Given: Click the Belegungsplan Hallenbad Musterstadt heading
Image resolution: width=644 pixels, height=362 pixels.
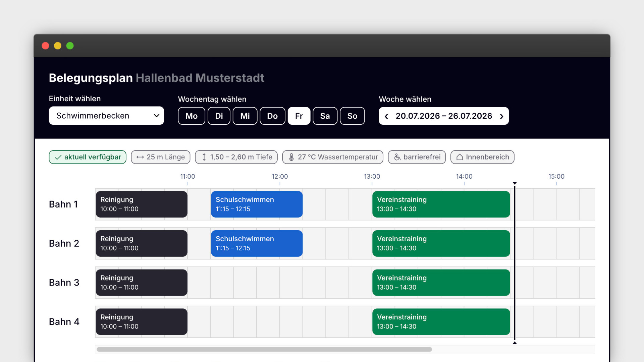Looking at the screenshot, I should point(157,78).
